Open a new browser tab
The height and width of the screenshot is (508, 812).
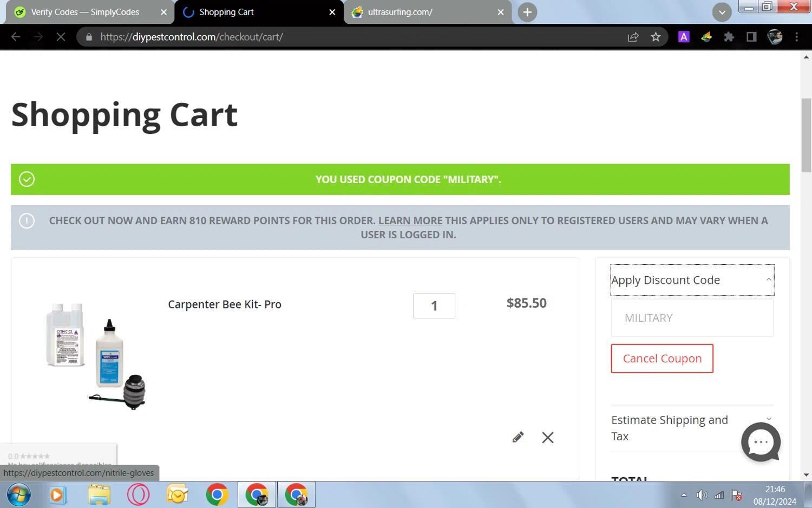point(527,12)
